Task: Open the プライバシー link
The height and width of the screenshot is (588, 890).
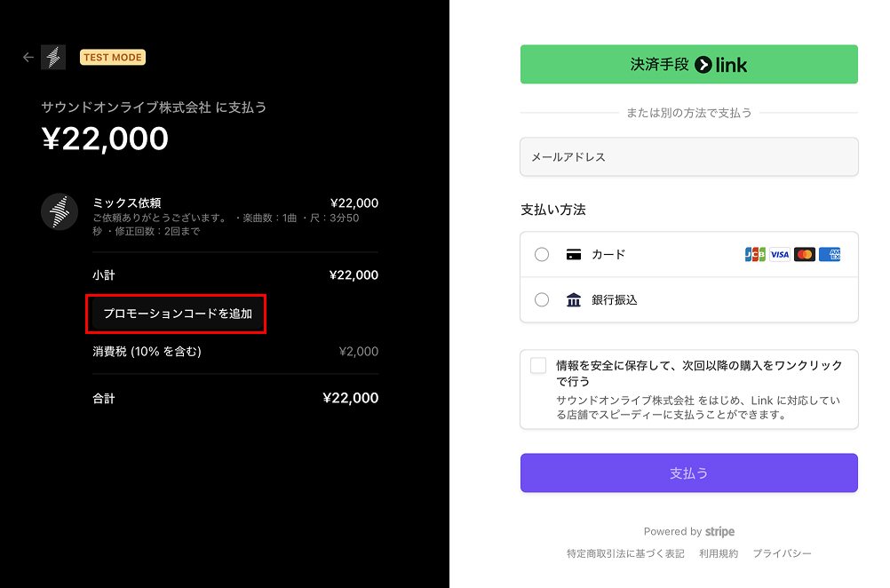Action: [x=782, y=553]
